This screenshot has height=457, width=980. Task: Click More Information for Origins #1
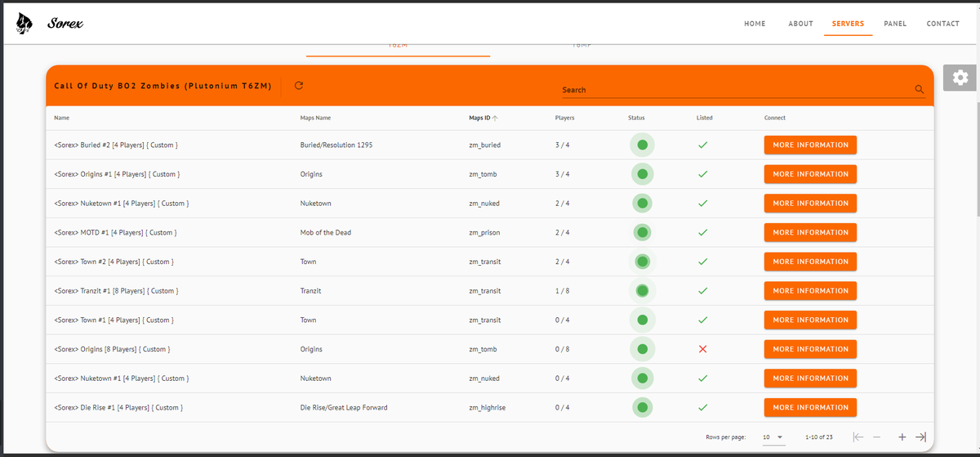[x=810, y=174]
